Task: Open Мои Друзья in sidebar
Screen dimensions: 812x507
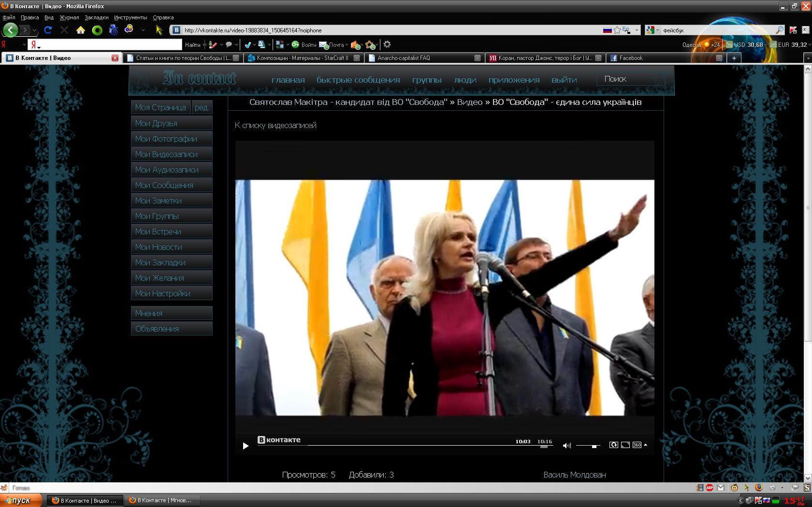Action: 172,123
